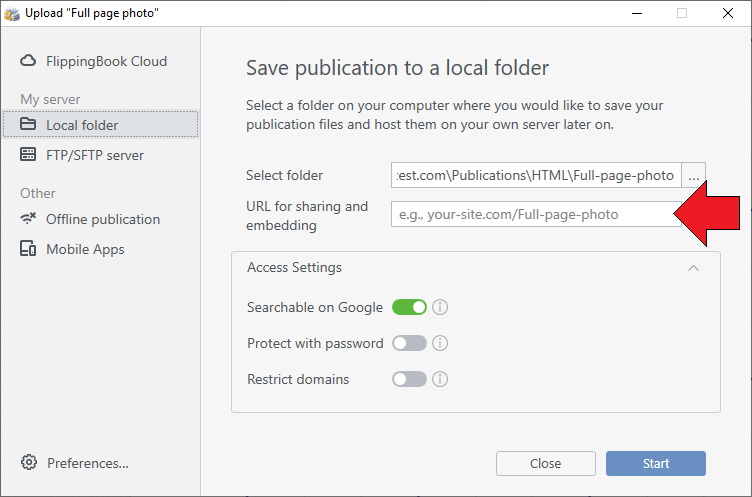Show info for Searchable on Google

440,307
